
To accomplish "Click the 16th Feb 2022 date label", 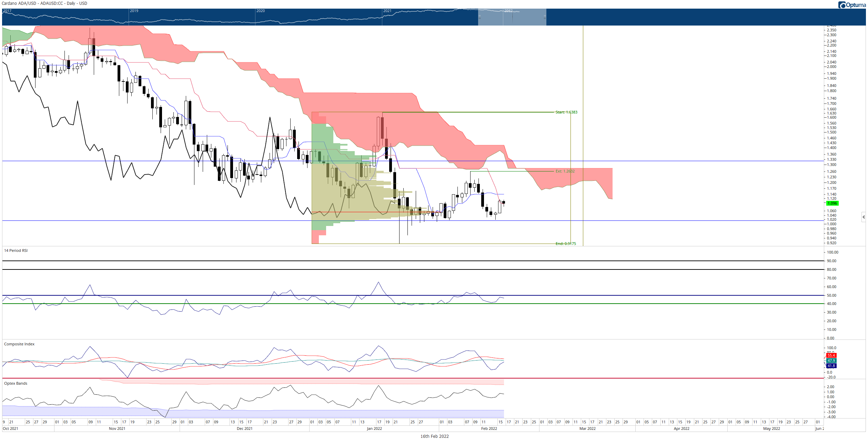I will pos(434,436).
